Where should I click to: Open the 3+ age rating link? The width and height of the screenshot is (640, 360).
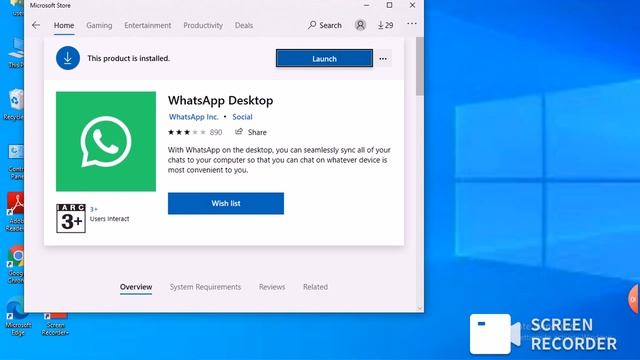coord(94,209)
